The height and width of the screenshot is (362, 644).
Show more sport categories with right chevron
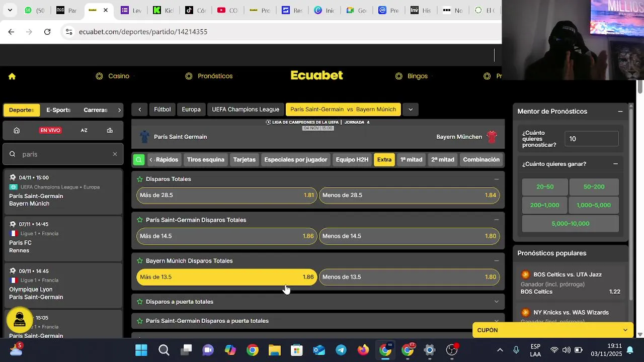pyautogui.click(x=119, y=110)
